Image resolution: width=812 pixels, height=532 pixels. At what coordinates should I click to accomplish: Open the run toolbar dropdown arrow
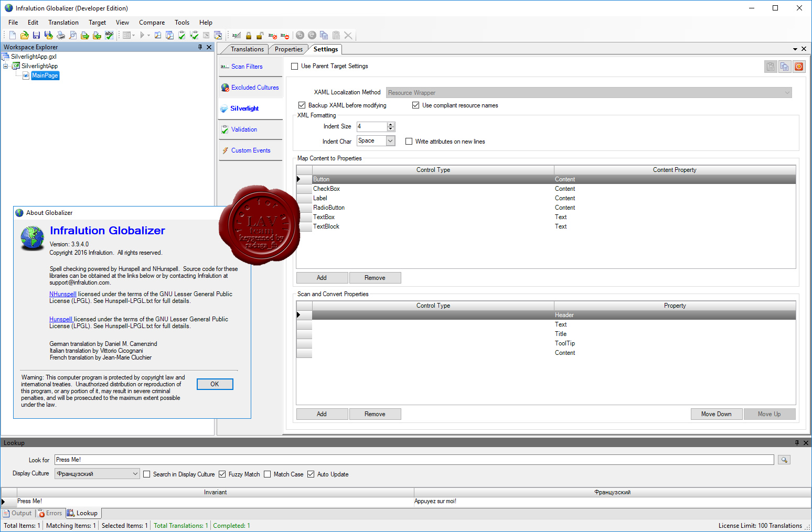pos(149,35)
